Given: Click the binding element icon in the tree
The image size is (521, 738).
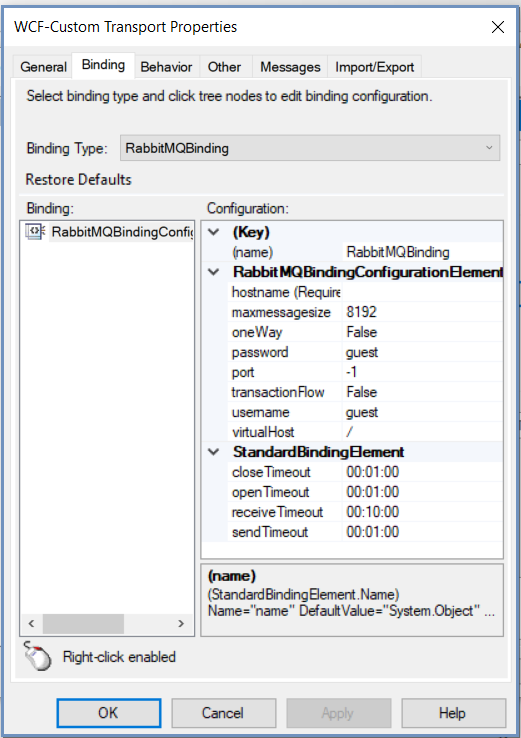Looking at the screenshot, I should (x=35, y=232).
